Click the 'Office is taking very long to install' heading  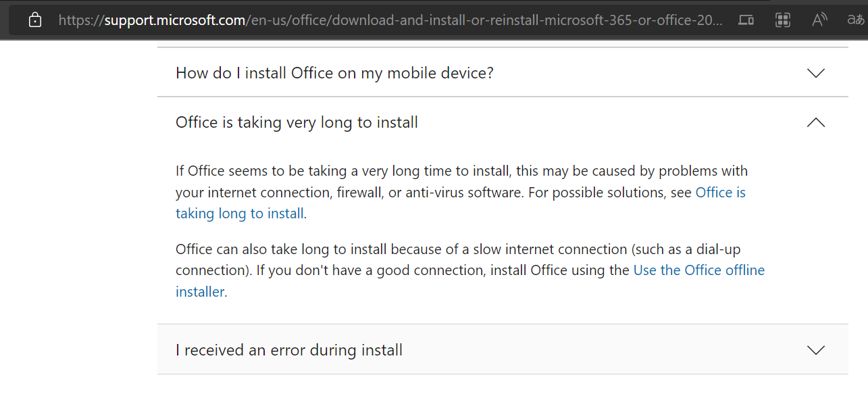297,122
